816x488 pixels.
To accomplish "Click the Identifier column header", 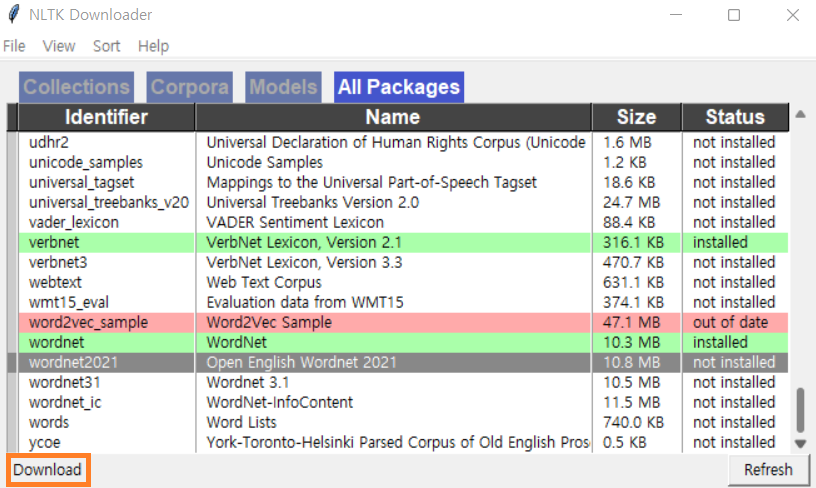I will 106,117.
